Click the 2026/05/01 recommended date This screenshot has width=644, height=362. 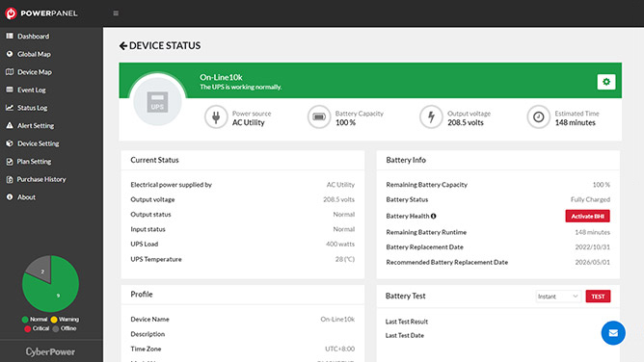click(x=592, y=263)
